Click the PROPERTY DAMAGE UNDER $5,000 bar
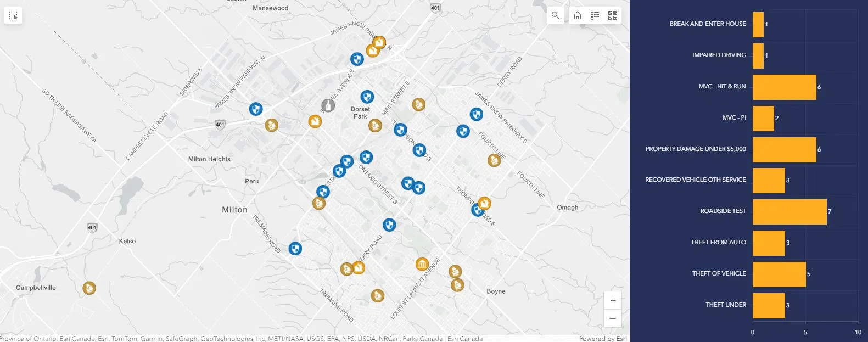 [x=784, y=149]
